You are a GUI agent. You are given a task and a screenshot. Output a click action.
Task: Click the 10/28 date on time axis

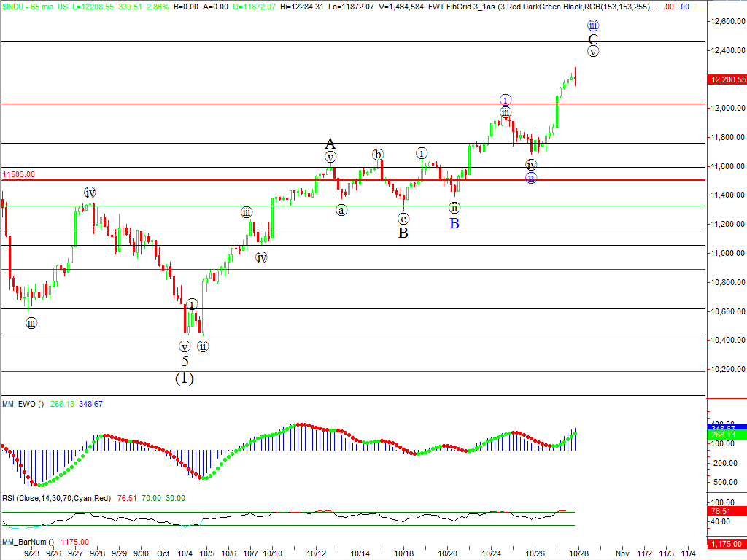pos(578,553)
